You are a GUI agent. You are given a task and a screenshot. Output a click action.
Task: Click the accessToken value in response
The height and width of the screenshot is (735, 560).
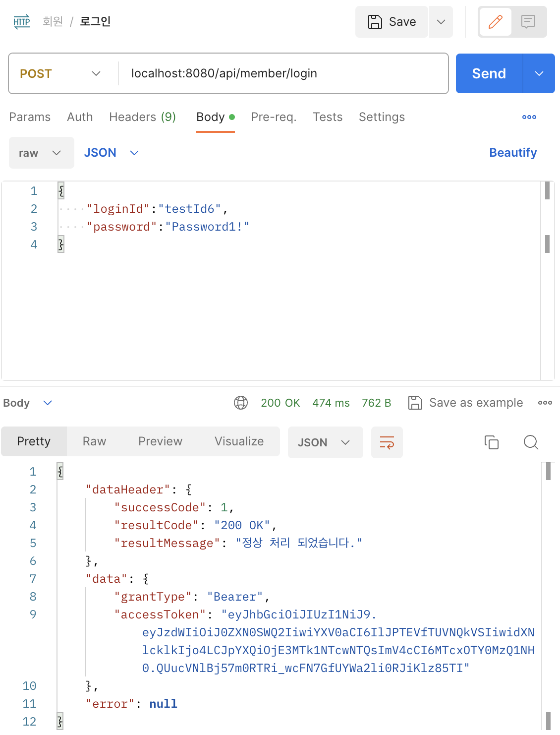coord(338,641)
